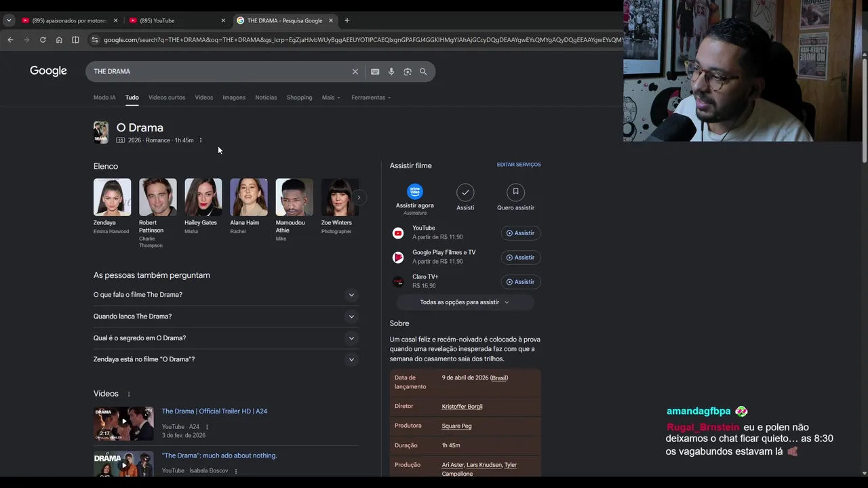Viewport: 868px width, 488px height.
Task: Open the Notícias results tab
Action: pos(266,98)
